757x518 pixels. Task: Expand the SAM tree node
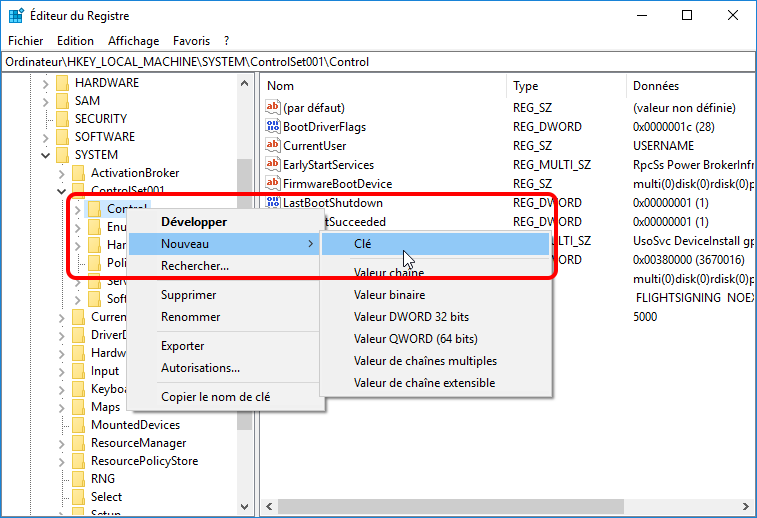[45, 101]
